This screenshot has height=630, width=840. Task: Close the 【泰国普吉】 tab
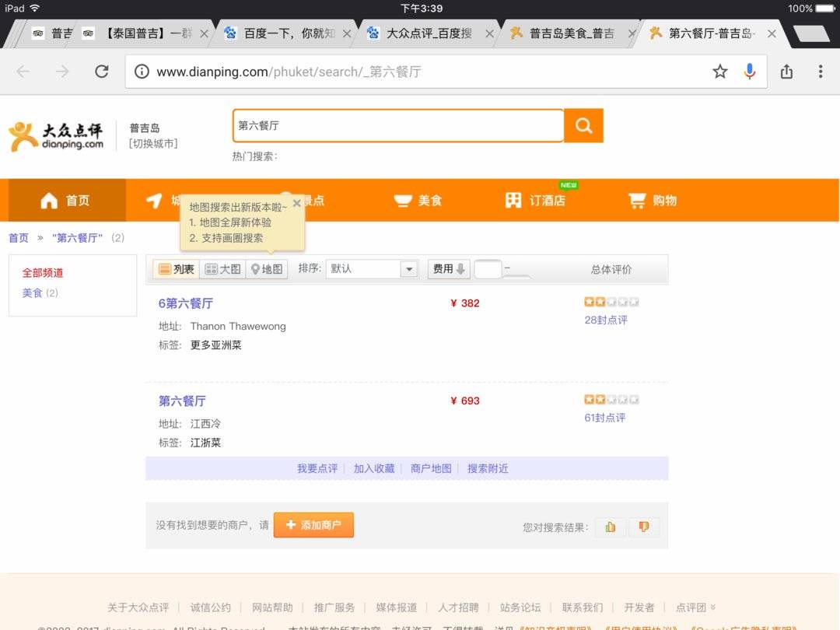[x=204, y=33]
